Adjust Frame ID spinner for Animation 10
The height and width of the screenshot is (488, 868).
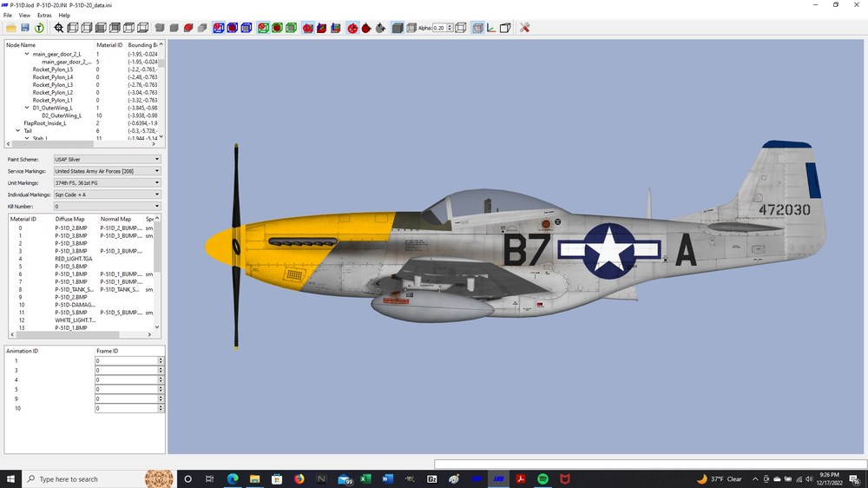click(x=161, y=408)
